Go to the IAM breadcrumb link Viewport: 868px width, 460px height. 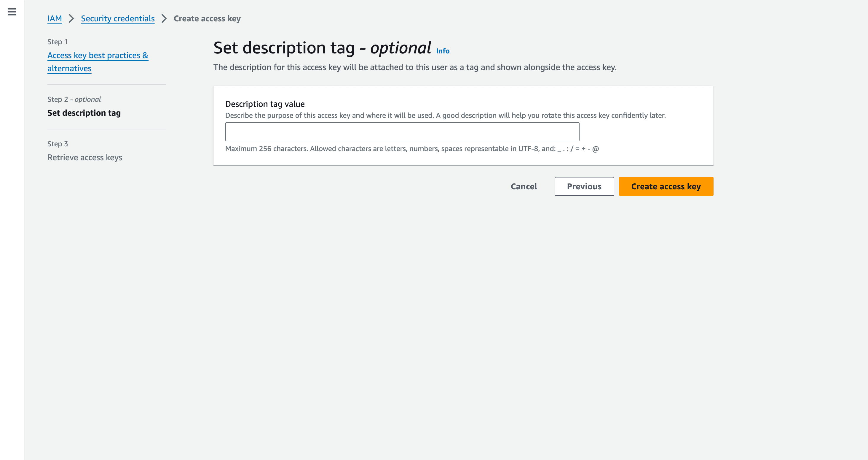[x=55, y=18]
